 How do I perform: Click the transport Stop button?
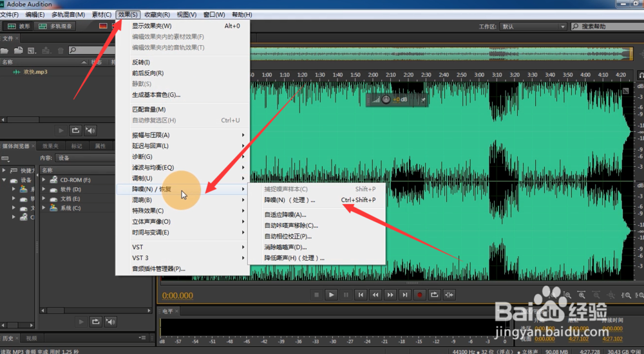316,295
